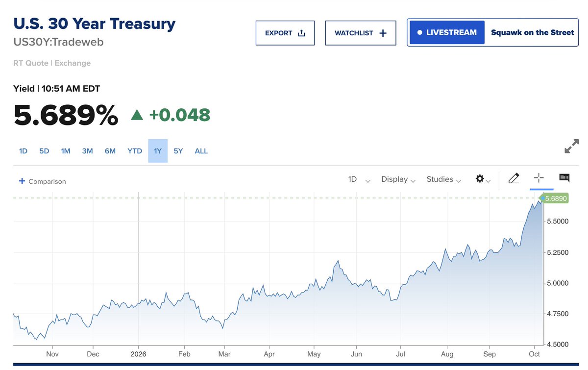The image size is (588, 370).
Task: Open chart settings gear menu
Action: click(483, 179)
